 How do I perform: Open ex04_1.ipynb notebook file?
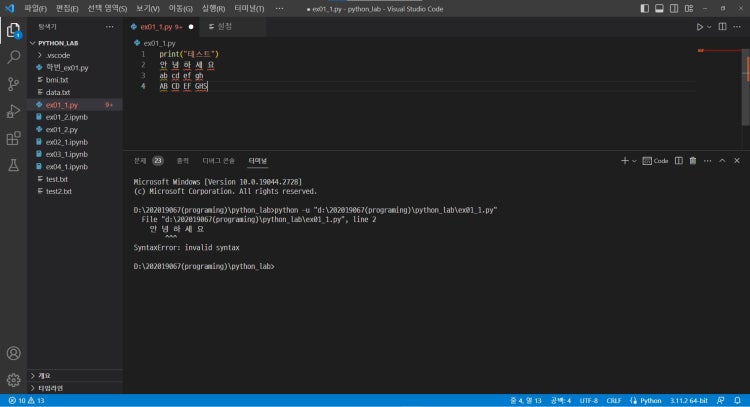coord(75,167)
